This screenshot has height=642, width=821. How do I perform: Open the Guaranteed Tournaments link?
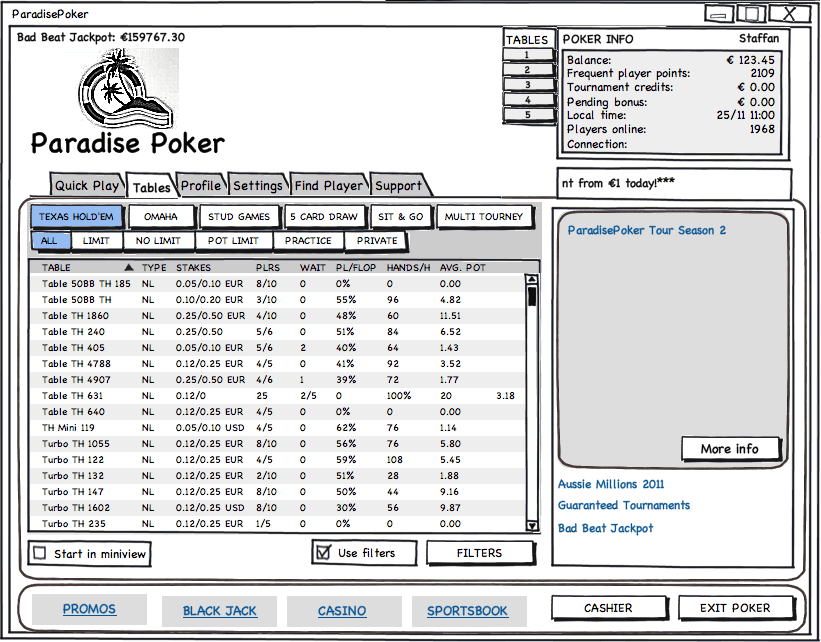point(624,505)
